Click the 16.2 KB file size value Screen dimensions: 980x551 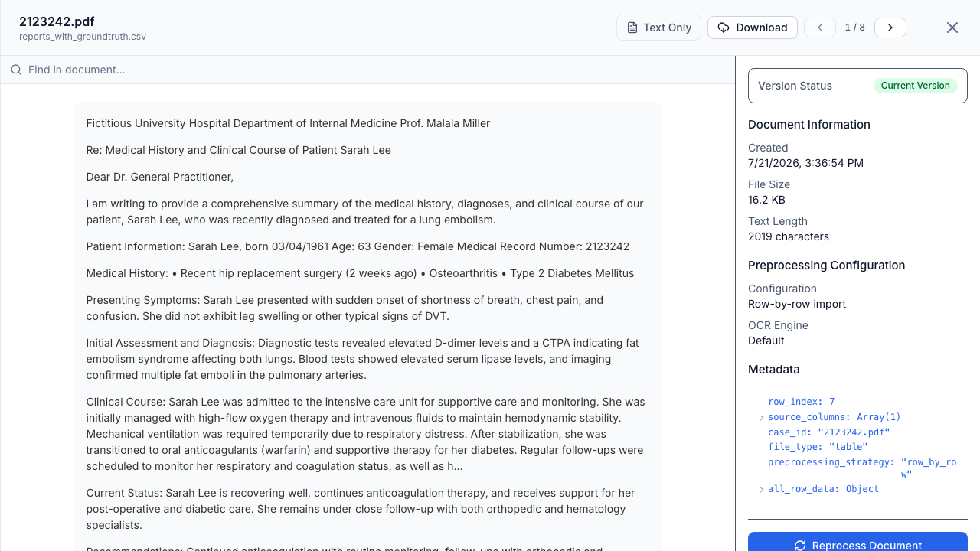point(766,200)
